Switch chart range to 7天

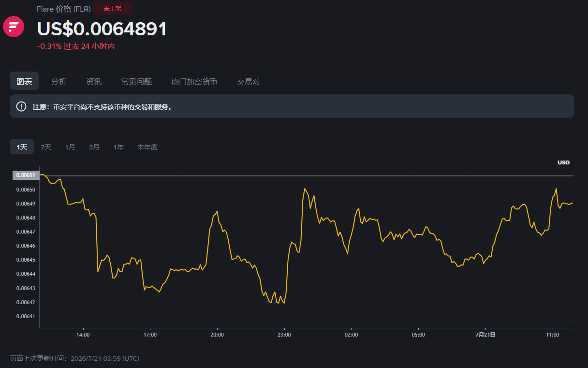pyautogui.click(x=46, y=147)
